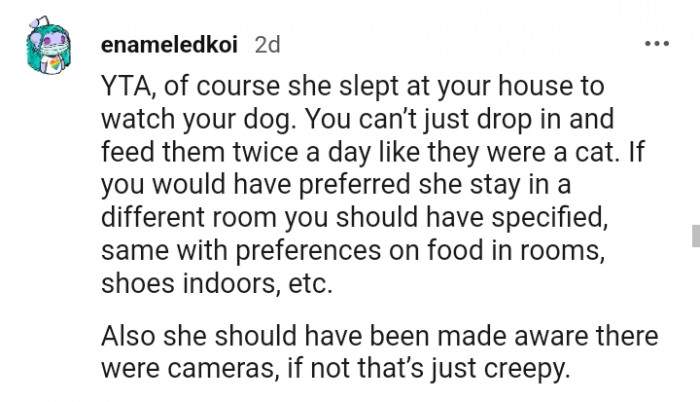Click the 2d comment timestamp
The image size is (700, 402).
(268, 45)
